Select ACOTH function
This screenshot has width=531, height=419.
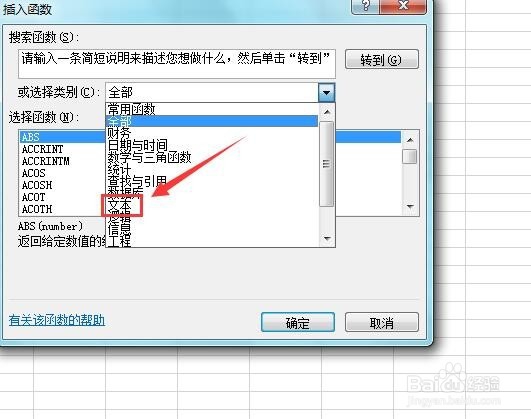click(x=37, y=209)
